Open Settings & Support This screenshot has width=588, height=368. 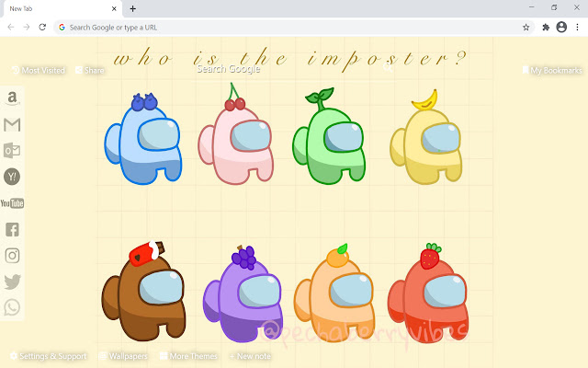(x=48, y=356)
